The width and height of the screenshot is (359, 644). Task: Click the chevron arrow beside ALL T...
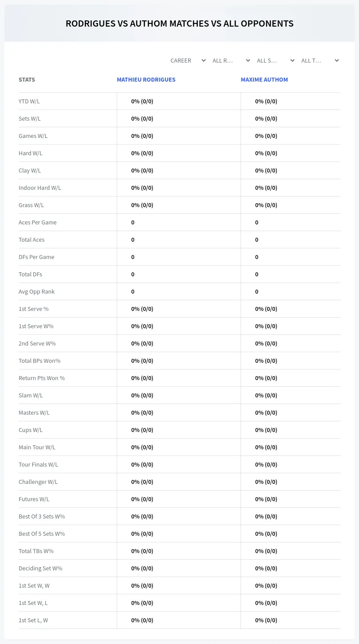[x=337, y=60]
